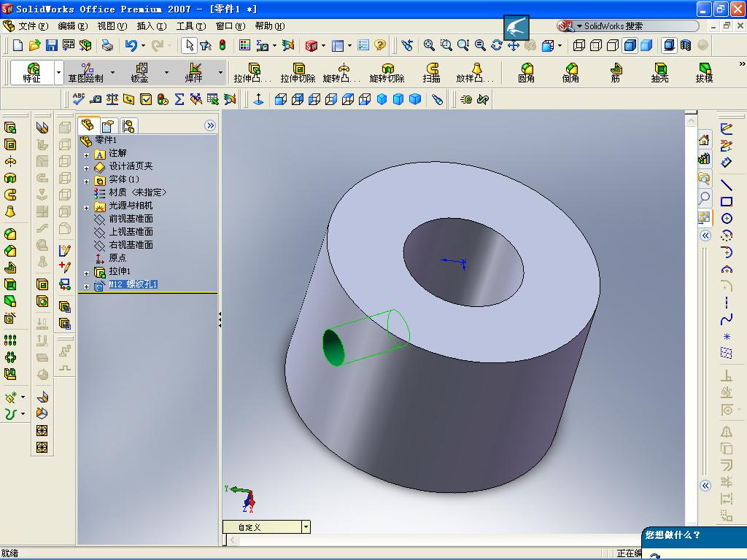Image resolution: width=747 pixels, height=560 pixels.
Task: Select the 圆角 fillet tool
Action: (526, 72)
